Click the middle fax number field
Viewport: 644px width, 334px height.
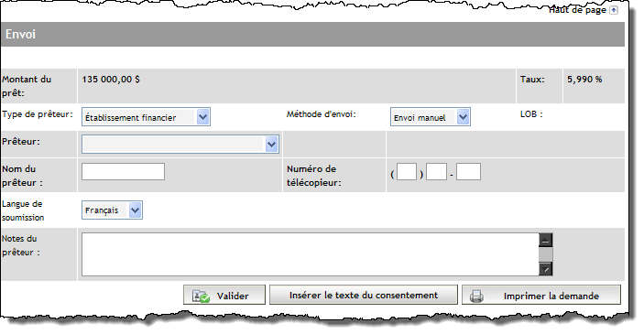point(436,171)
